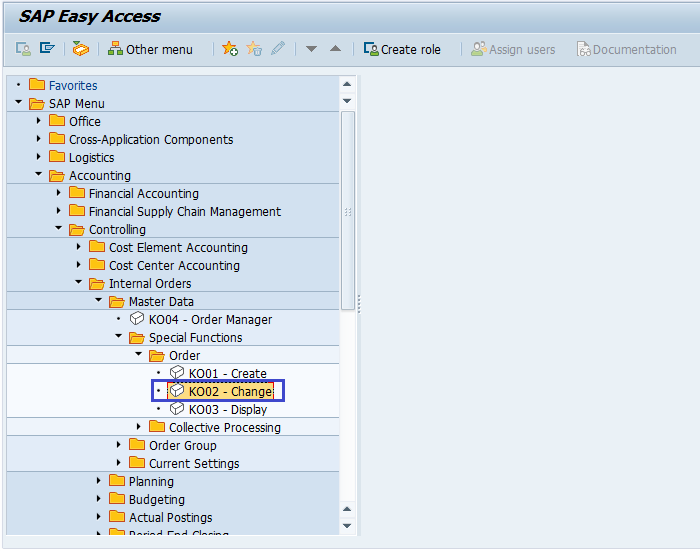700x552 pixels.
Task: Click the Order Group folder icon
Action: point(137,444)
